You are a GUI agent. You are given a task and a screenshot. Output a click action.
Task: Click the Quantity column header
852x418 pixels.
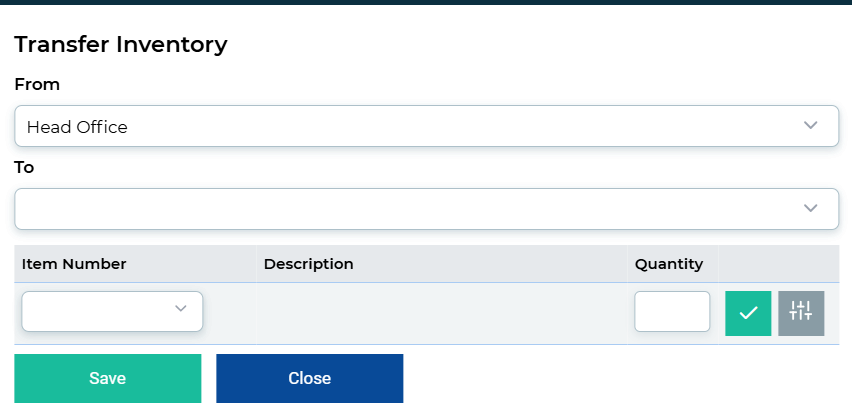point(669,265)
